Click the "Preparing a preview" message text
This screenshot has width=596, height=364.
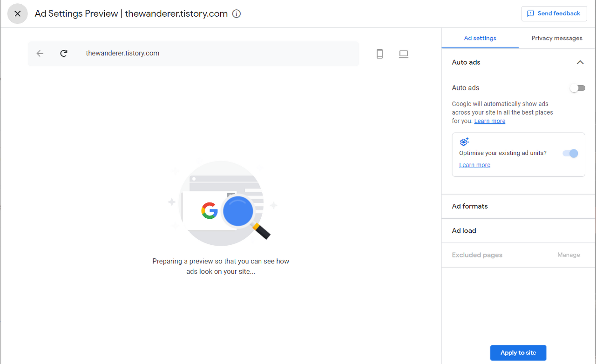point(221,266)
